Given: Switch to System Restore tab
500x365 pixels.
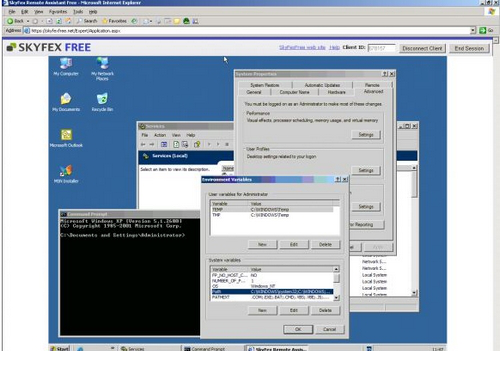Looking at the screenshot, I should coord(265,85).
